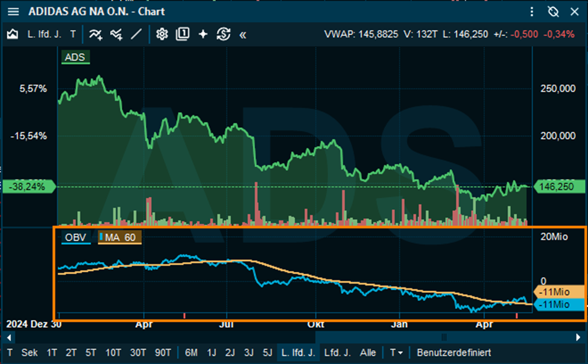The height and width of the screenshot is (364, 588).
Task: Open the hamburger menu of the chart window
Action: [x=13, y=11]
